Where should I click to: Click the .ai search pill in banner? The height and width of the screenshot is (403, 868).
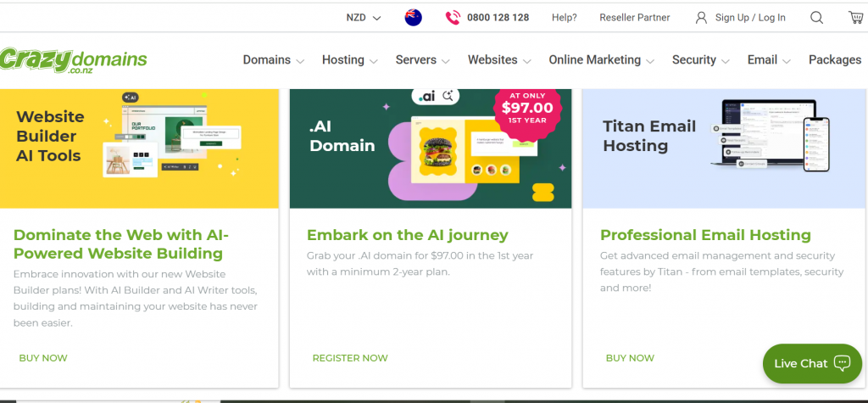point(435,96)
